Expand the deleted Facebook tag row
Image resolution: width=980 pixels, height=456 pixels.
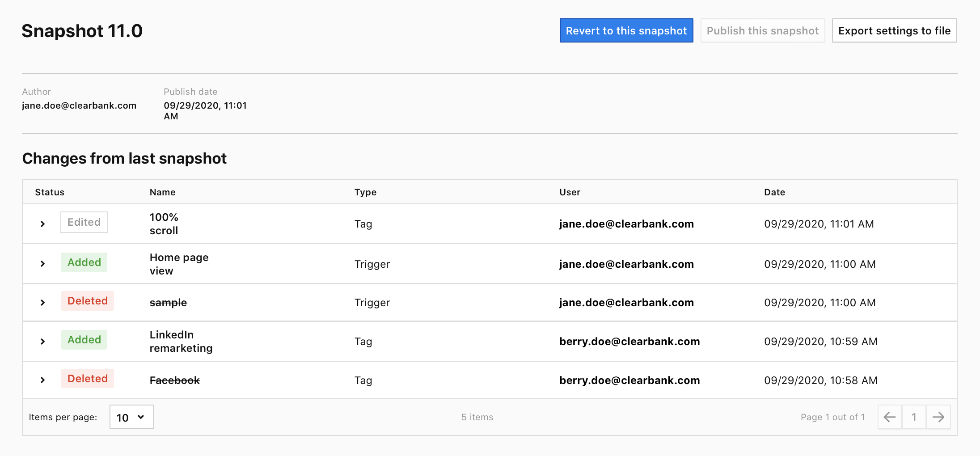coord(42,380)
